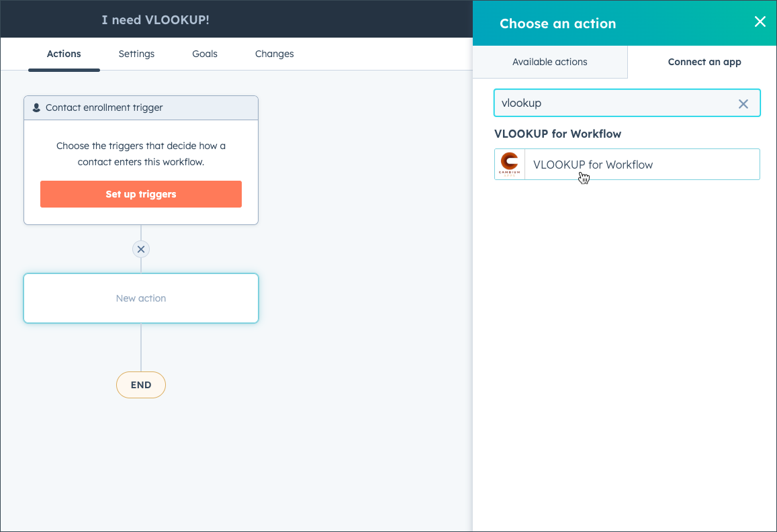This screenshot has height=532, width=777.
Task: Click inside the vlookup search field
Action: point(616,103)
